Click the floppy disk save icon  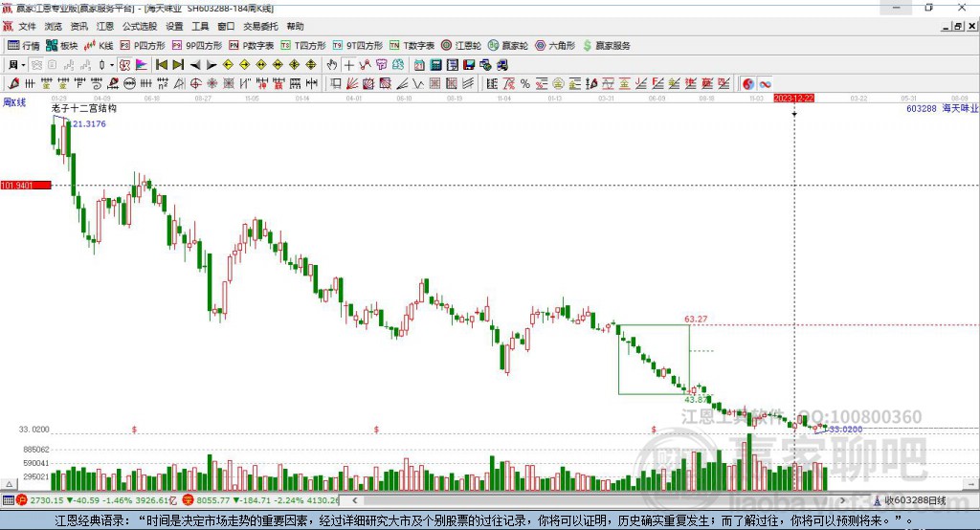[x=469, y=65]
